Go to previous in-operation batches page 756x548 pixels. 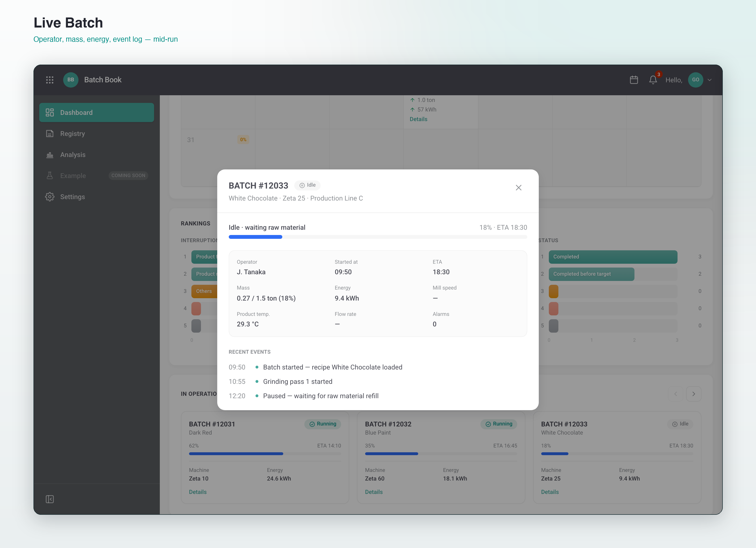pos(676,394)
